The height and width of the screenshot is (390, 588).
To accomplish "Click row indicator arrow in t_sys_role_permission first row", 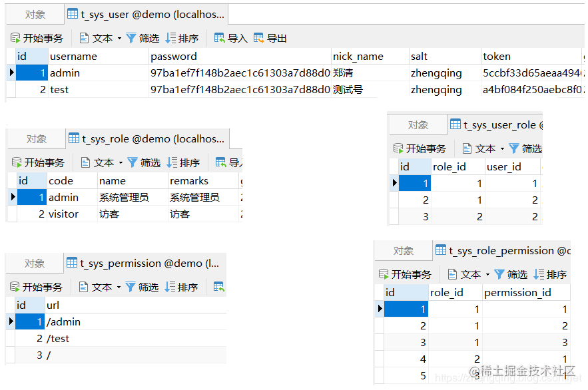I will tap(380, 309).
